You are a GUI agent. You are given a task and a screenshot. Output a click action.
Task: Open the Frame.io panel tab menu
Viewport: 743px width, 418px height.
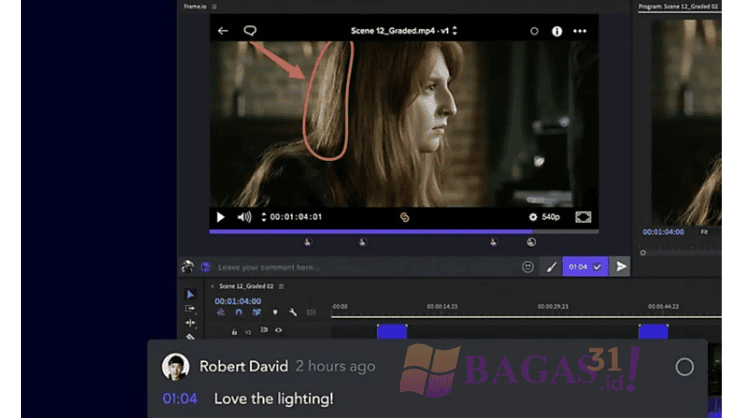point(214,6)
